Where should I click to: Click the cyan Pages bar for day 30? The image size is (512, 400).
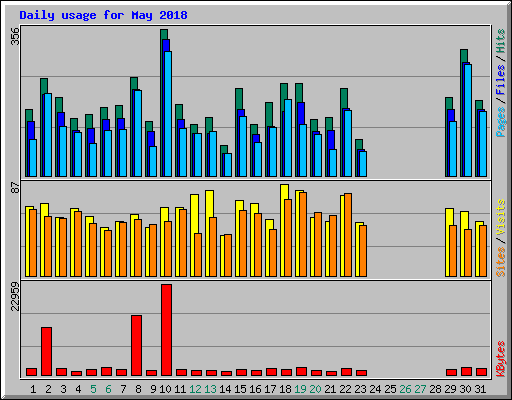tap(468, 120)
